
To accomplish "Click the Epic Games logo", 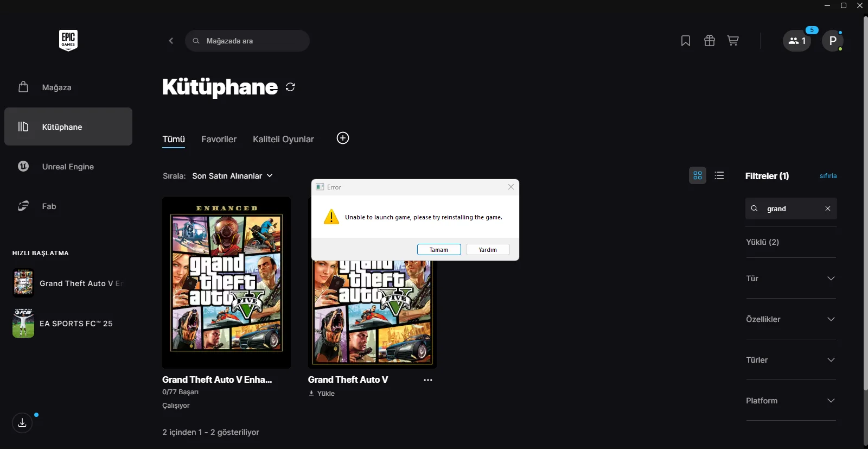I will 68,40.
